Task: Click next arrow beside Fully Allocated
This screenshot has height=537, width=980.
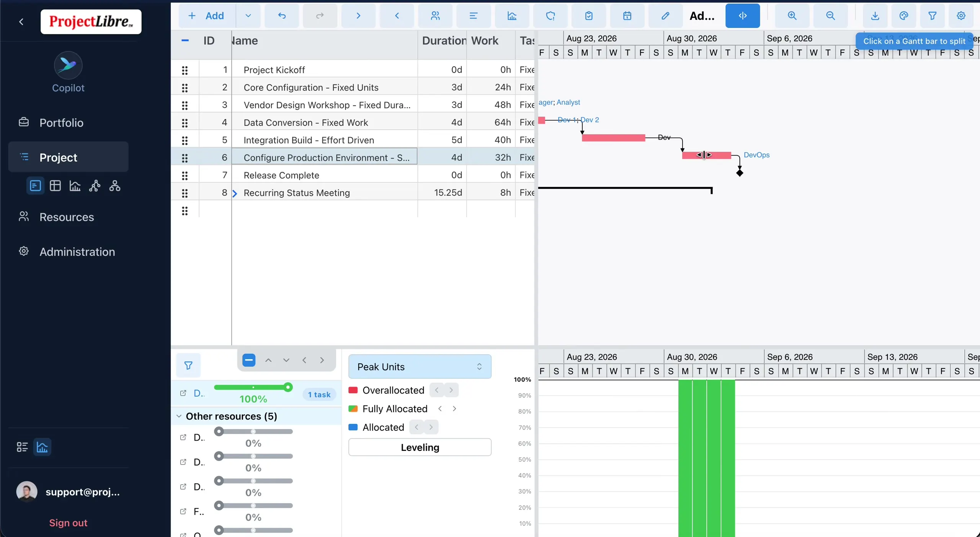Action: tap(454, 409)
